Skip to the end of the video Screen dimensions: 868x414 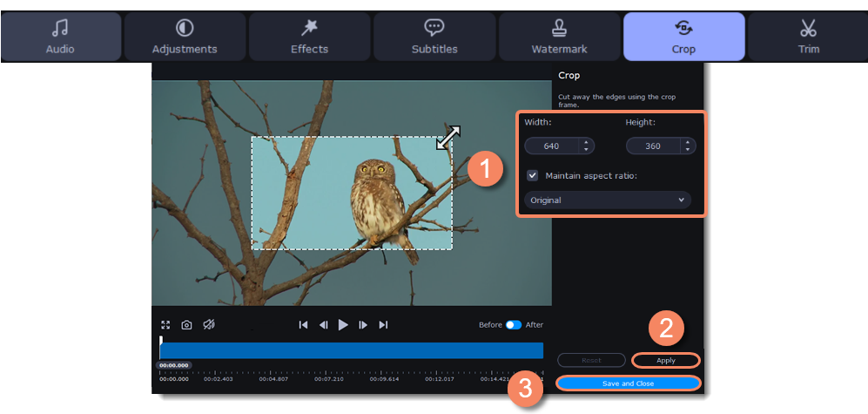pos(383,325)
